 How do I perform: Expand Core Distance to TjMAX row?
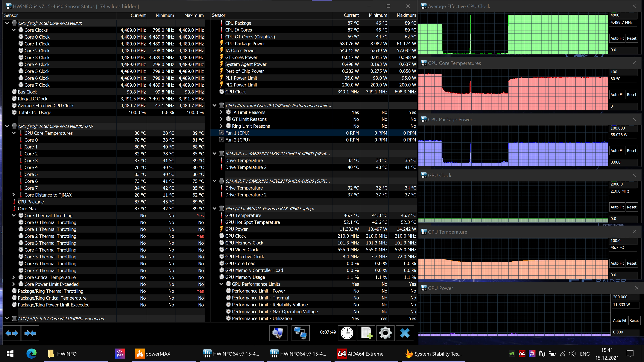(14, 195)
